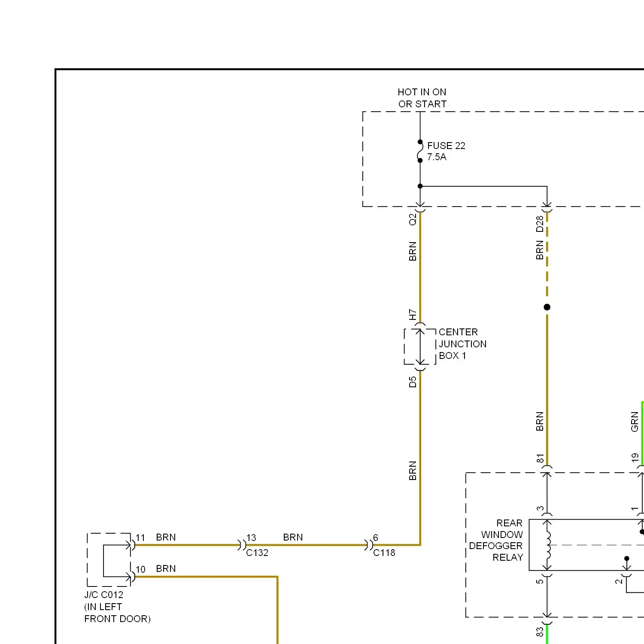Click the GRN wire color label
Image resolution: width=644 pixels, height=644 pixels.
[x=635, y=422]
